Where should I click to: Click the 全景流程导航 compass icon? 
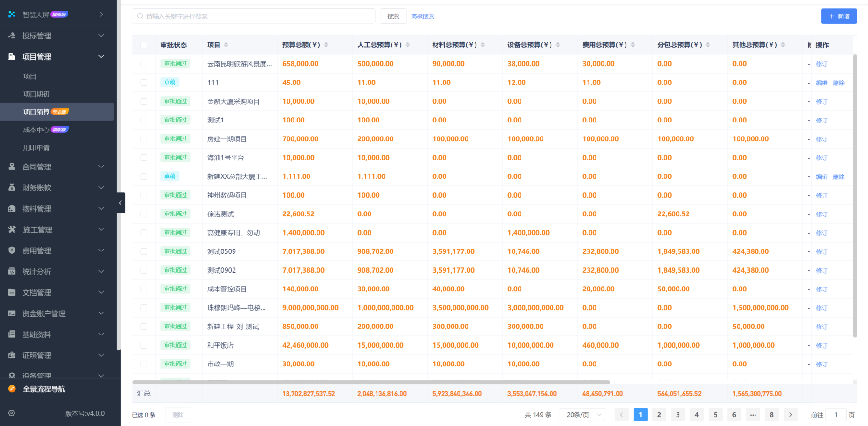[x=12, y=389]
